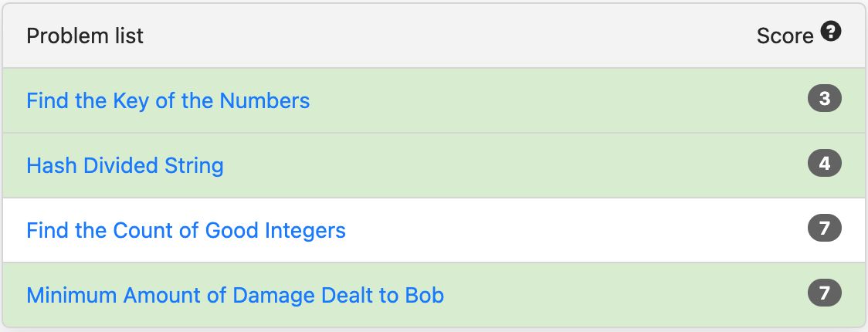Click the word Integers in the third problem title

[305, 230]
